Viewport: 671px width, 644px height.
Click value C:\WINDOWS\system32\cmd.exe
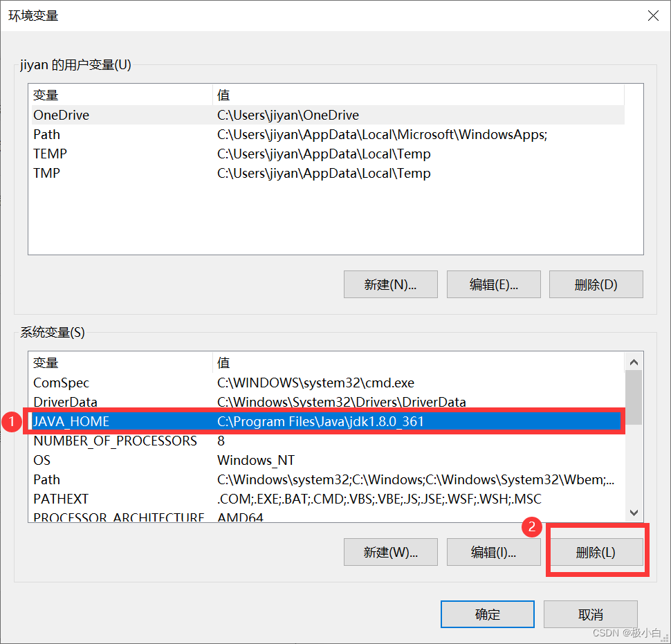pyautogui.click(x=316, y=383)
